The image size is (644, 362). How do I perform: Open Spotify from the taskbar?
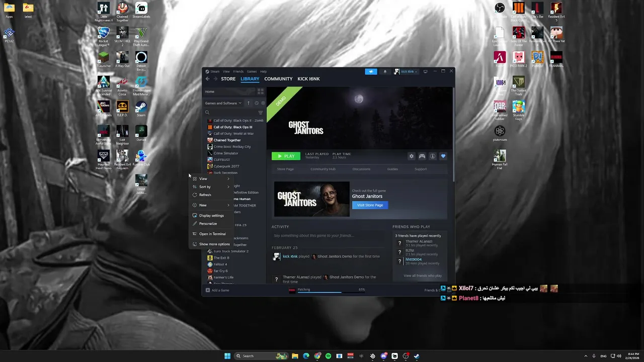pos(328,356)
